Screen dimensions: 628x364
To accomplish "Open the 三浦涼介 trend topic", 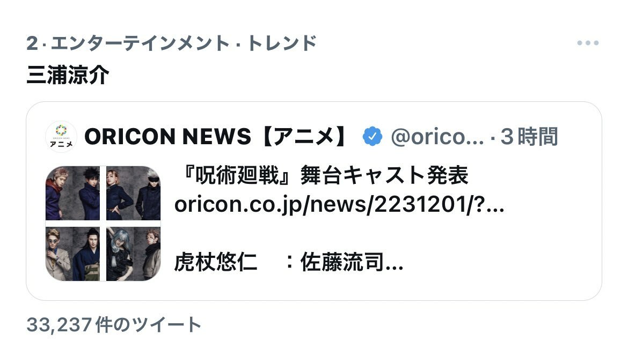I will tap(68, 75).
